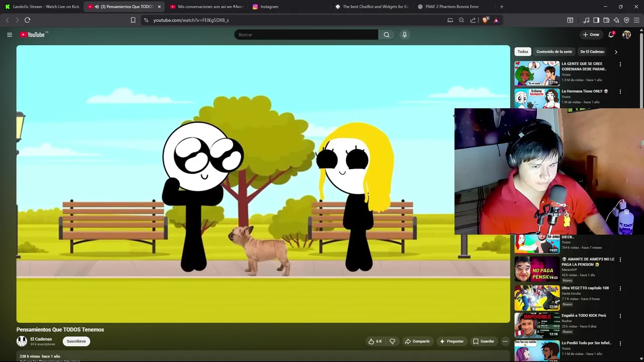Like the video (6 K)
Image resolution: width=644 pixels, height=362 pixels.
(x=375, y=341)
